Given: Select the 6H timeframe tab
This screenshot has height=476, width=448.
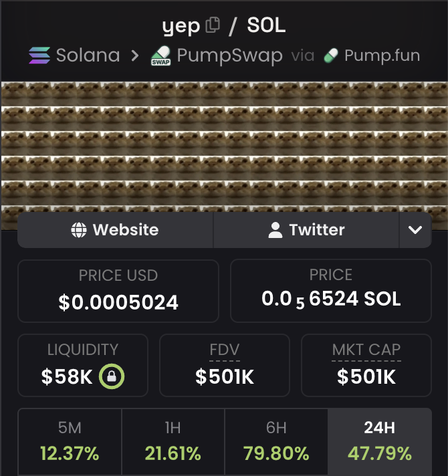Looking at the screenshot, I should (x=276, y=442).
